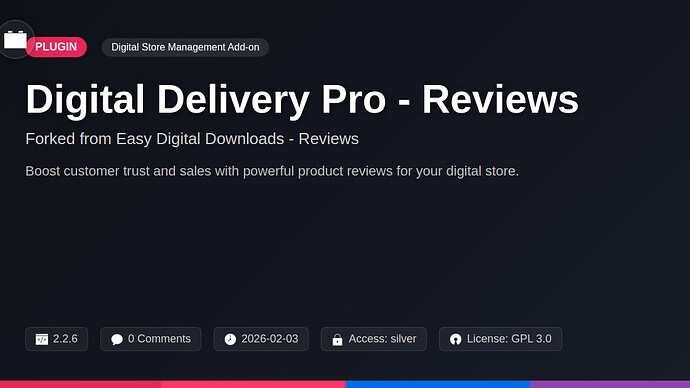Viewport: 690px width, 388px height.
Task: Click the access lock icon
Action: 337,339
